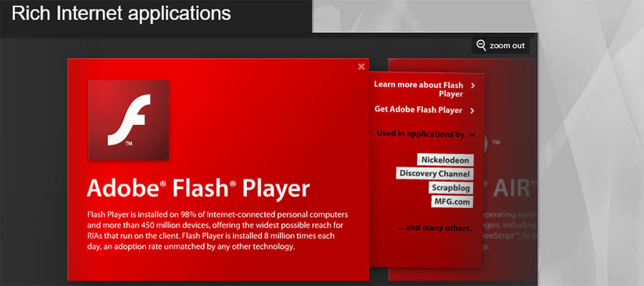Click the '... and many others.' text
Image resolution: width=644 pixels, height=286 pixels.
434,228
